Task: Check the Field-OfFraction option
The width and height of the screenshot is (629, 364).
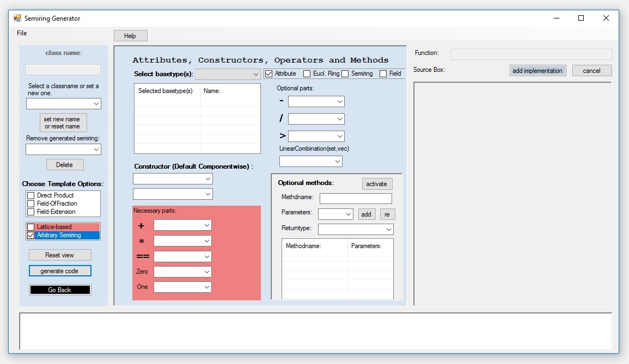Action: [x=31, y=203]
